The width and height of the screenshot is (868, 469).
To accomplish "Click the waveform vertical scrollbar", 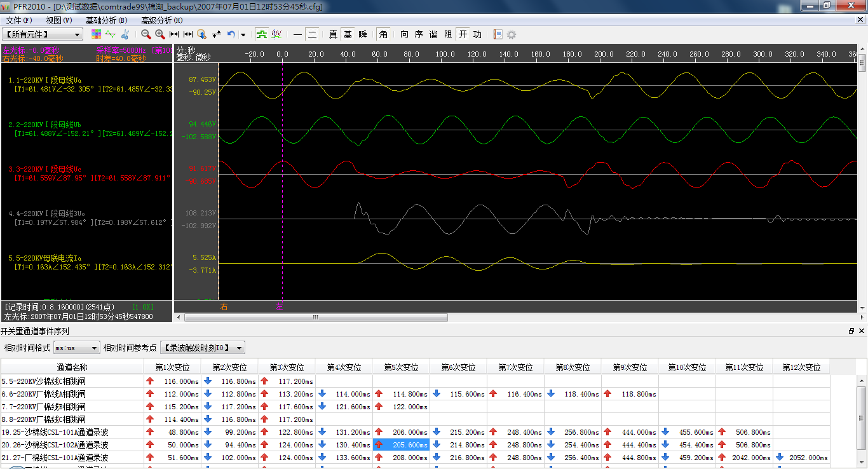I will pos(862,178).
